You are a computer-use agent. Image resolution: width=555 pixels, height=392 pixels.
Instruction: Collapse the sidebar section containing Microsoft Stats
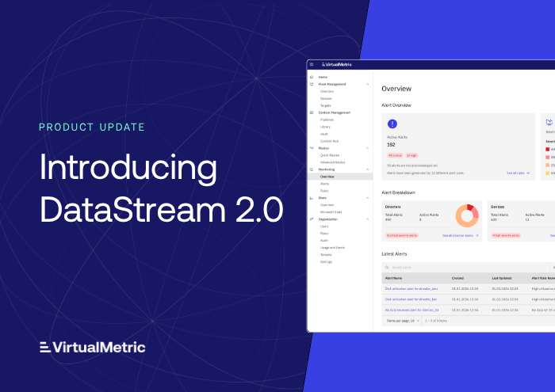[367, 198]
